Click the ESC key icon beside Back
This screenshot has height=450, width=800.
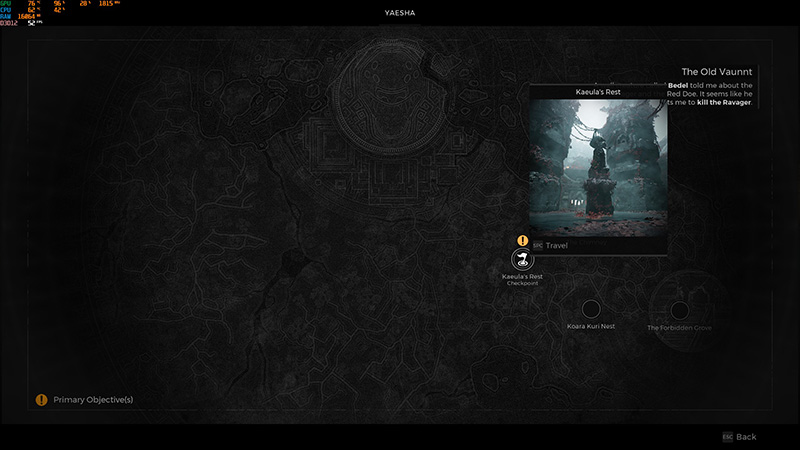pyautogui.click(x=728, y=437)
